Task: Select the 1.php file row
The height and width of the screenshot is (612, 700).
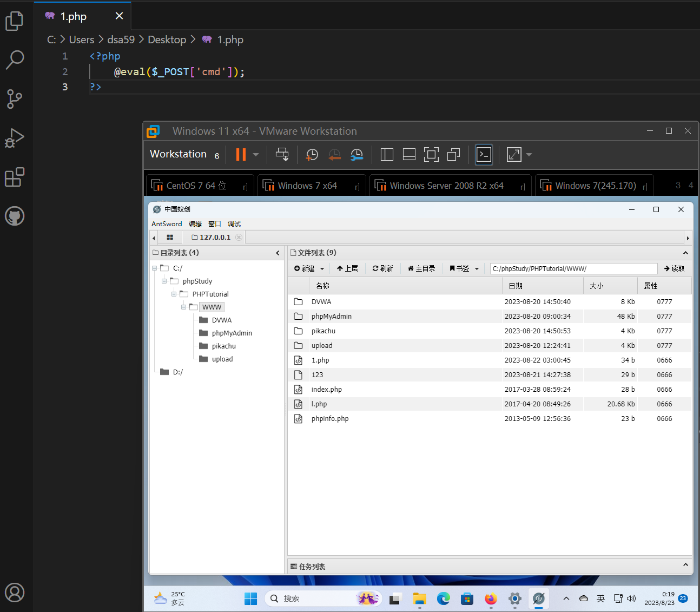Action: click(x=490, y=360)
